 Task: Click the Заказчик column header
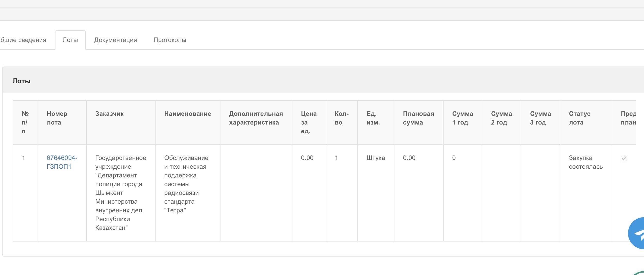121,123
